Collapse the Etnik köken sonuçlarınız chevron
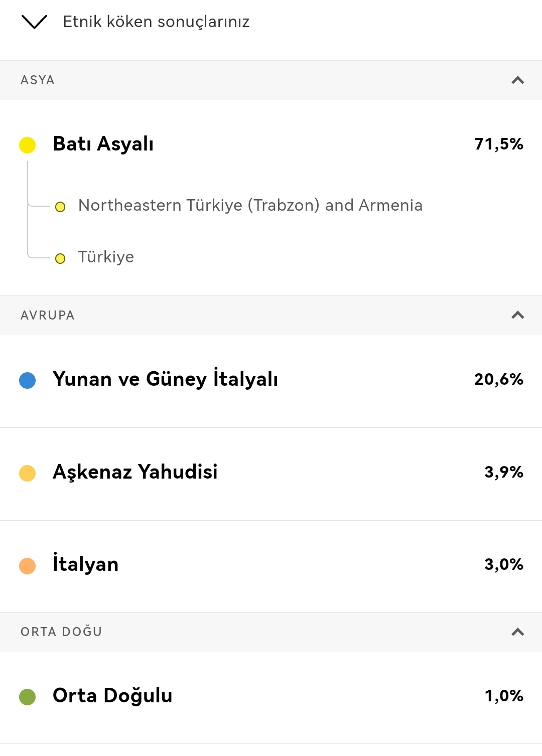Image resolution: width=542 pixels, height=756 pixels. coord(34,22)
